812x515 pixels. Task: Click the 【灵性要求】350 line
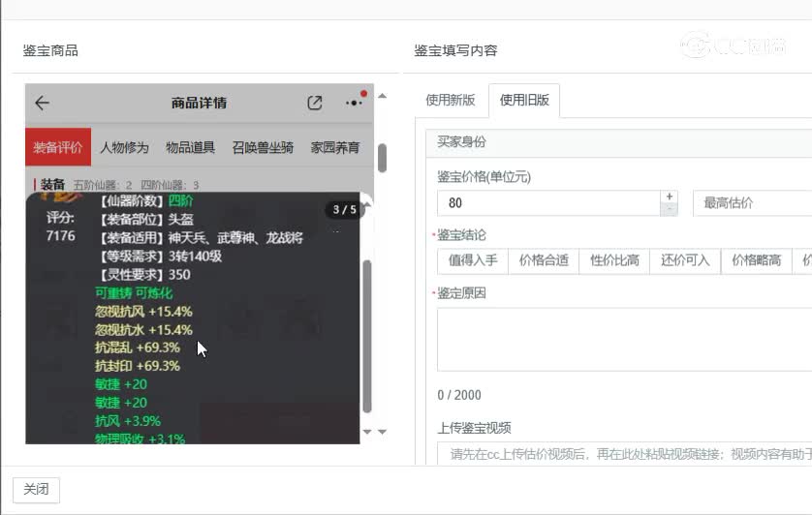pos(143,275)
